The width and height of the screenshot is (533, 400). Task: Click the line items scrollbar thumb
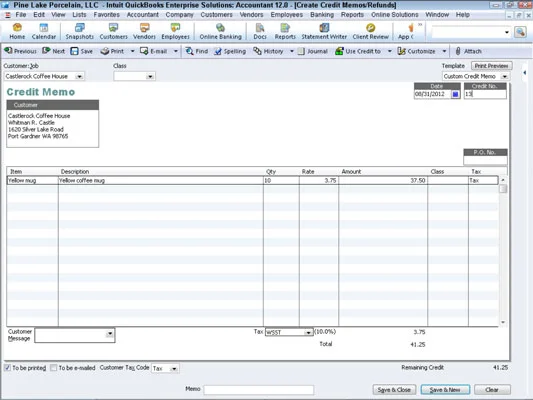[503, 189]
